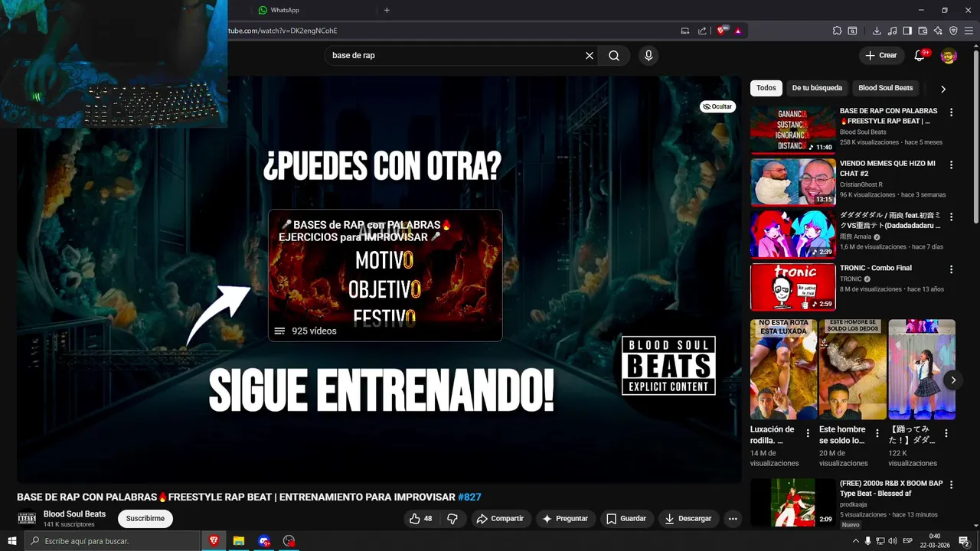The height and width of the screenshot is (551, 980).
Task: Open the browser downloads icon
Action: click(x=877, y=31)
